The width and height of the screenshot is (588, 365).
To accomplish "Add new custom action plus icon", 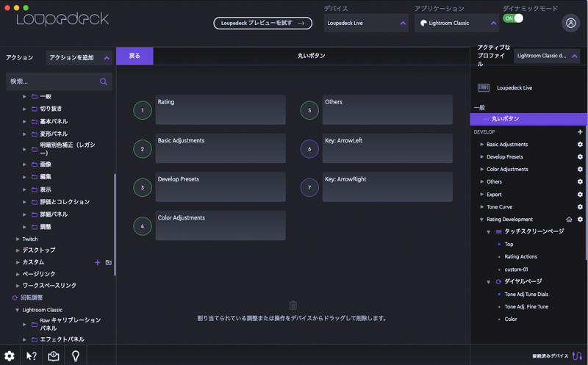I will click(x=98, y=262).
